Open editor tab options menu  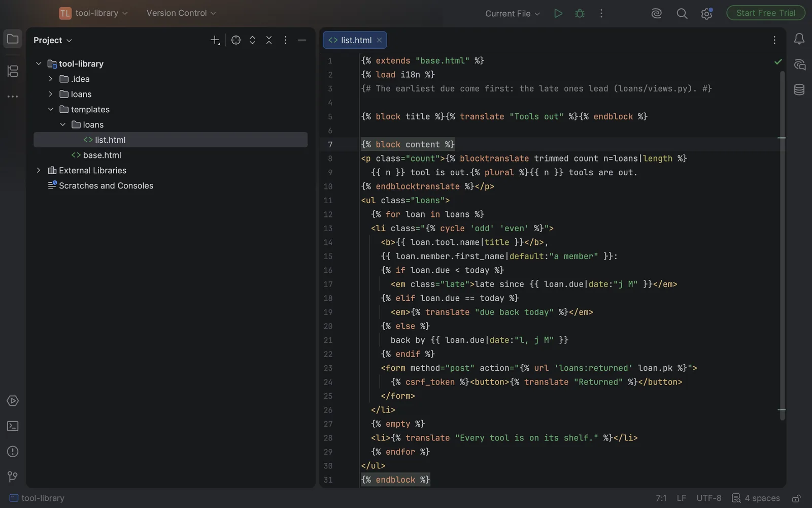(774, 40)
